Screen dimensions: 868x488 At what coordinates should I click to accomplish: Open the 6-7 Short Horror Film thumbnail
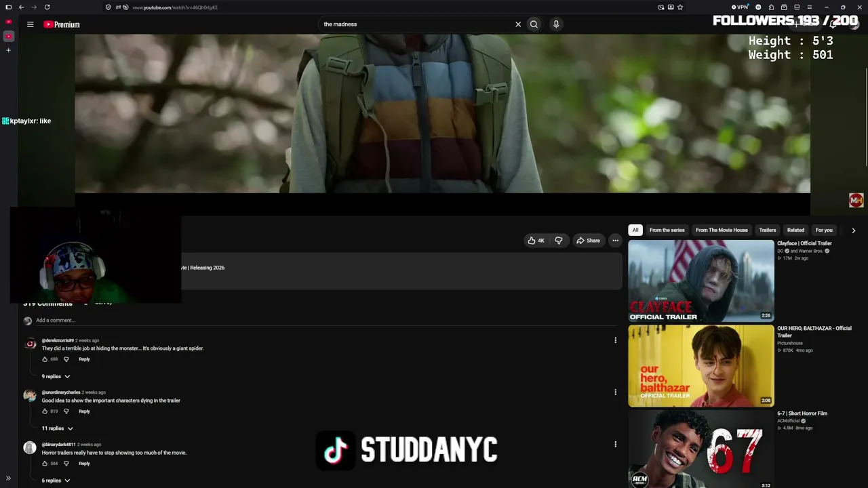point(701,449)
